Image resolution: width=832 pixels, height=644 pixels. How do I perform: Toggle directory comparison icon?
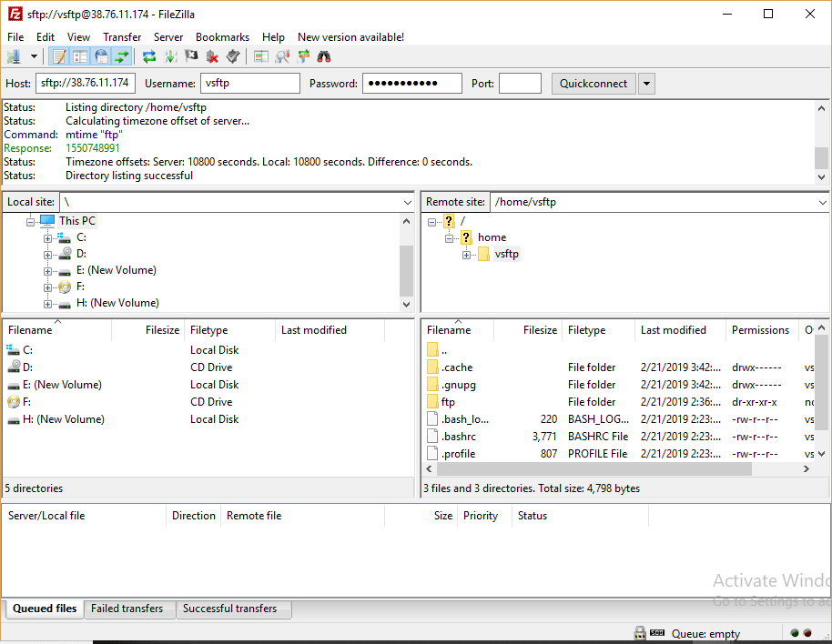tap(282, 56)
